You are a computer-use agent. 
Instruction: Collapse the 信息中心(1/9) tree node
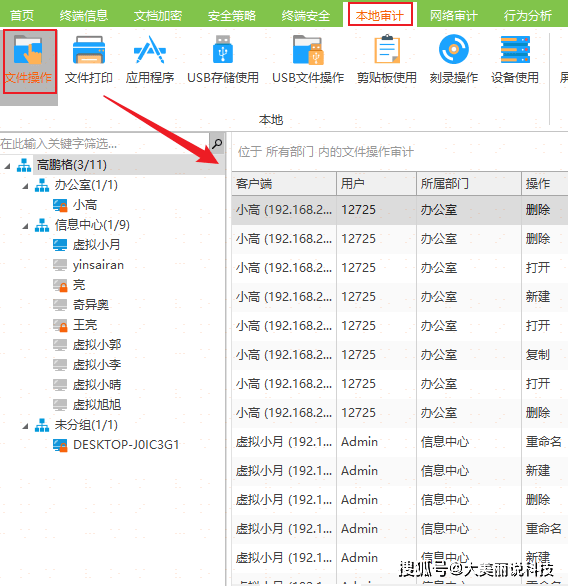click(25, 226)
